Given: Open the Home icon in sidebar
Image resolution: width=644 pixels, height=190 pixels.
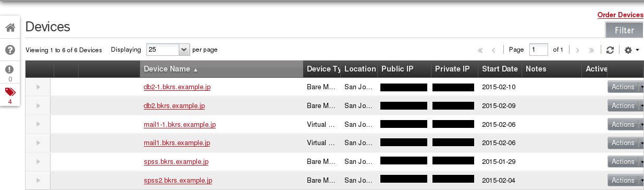Looking at the screenshot, I should point(10,28).
